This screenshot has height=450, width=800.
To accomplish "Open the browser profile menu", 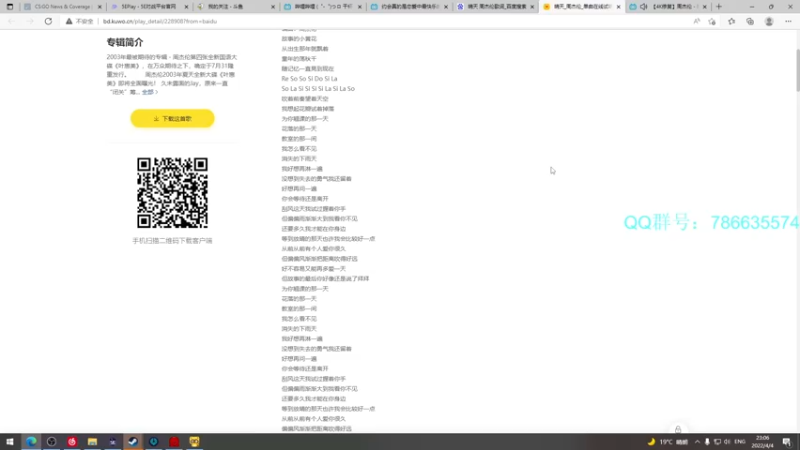I will 769,21.
